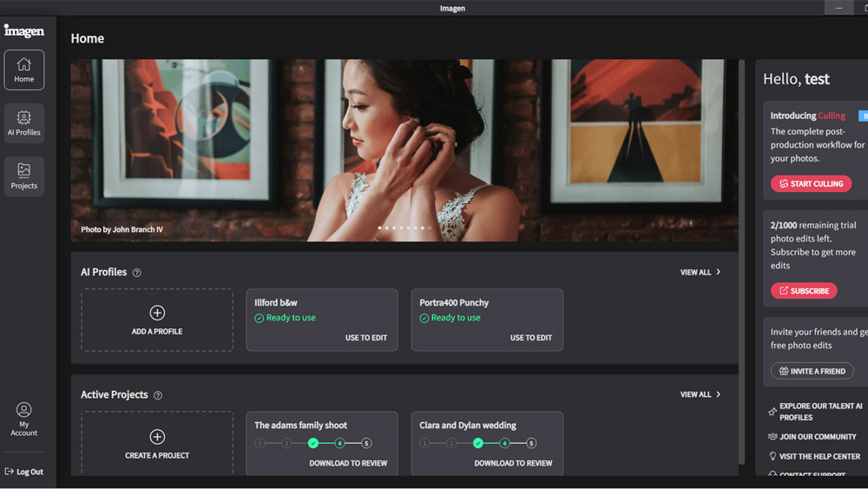868x489 pixels.
Task: Log out using the sidebar option
Action: [24, 472]
